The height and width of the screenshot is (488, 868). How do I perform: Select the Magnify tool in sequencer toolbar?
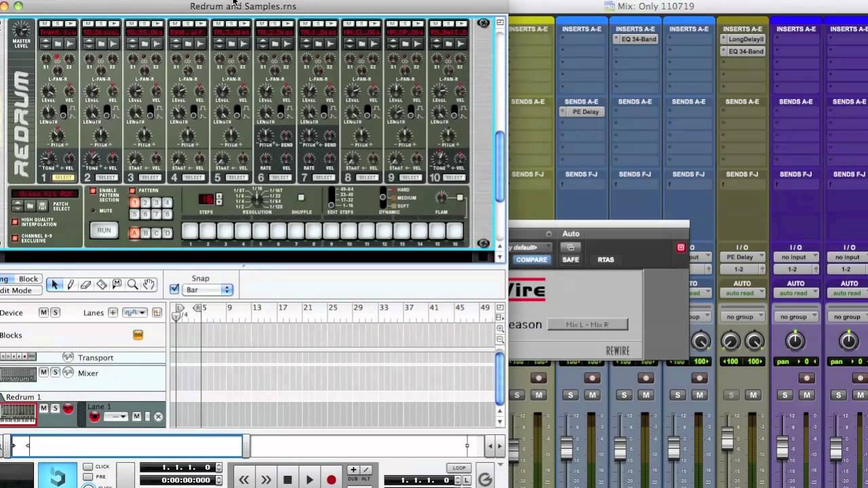pyautogui.click(x=133, y=285)
